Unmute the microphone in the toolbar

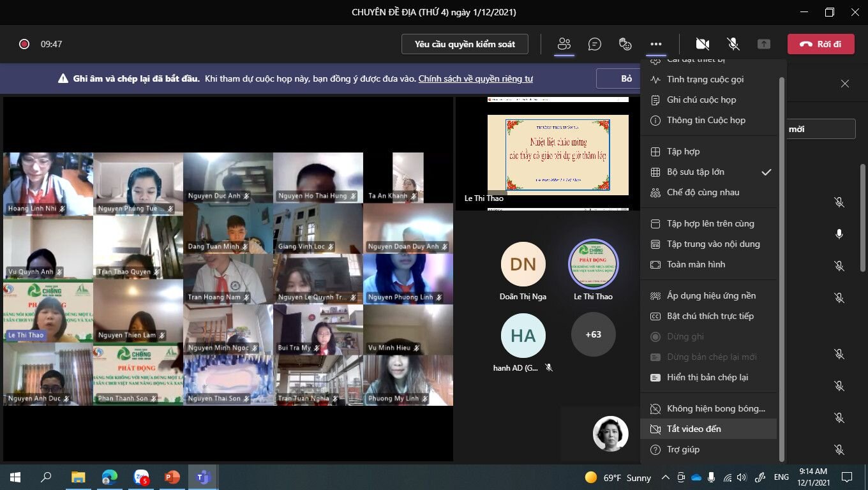(733, 44)
